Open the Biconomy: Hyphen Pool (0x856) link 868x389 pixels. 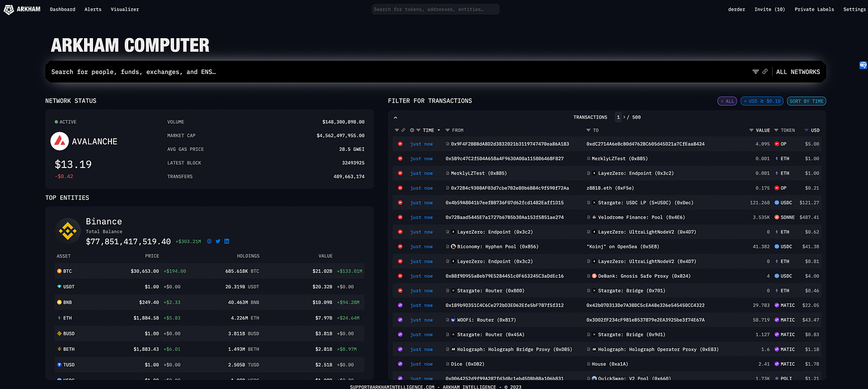point(498,247)
